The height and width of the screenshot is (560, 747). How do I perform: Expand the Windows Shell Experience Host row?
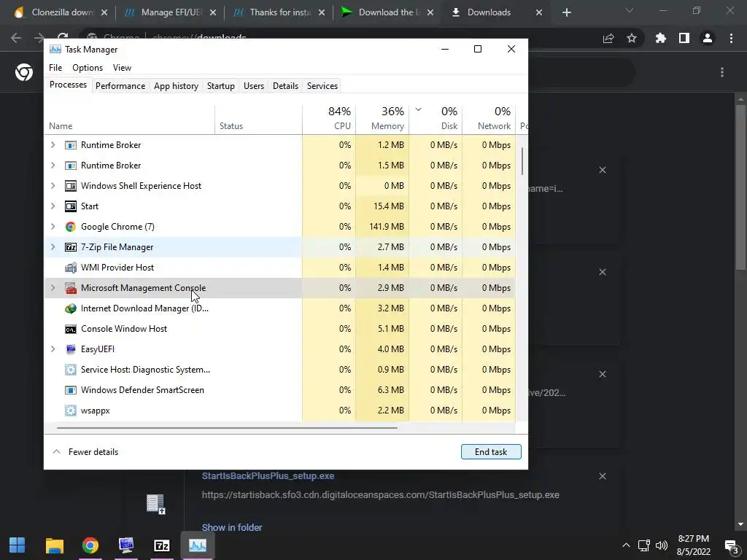(53, 186)
